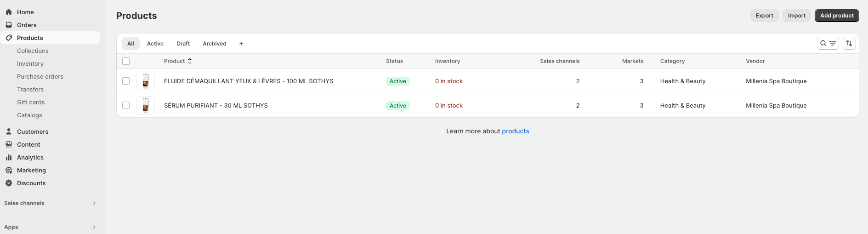Click the Add product button
The width and height of the screenshot is (868, 234).
[x=836, y=16]
